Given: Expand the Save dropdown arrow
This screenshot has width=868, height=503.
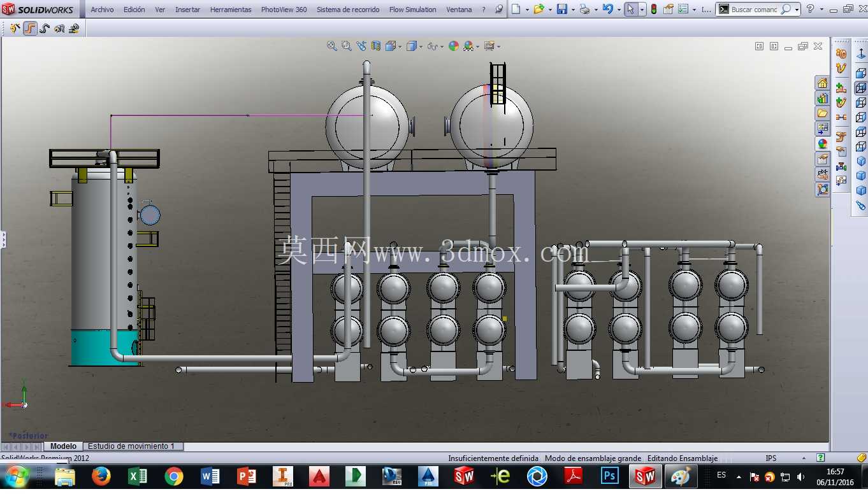Looking at the screenshot, I should click(x=572, y=10).
